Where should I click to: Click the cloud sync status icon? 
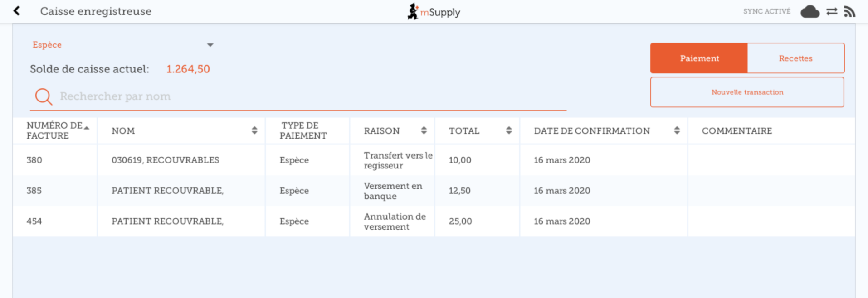pos(810,12)
